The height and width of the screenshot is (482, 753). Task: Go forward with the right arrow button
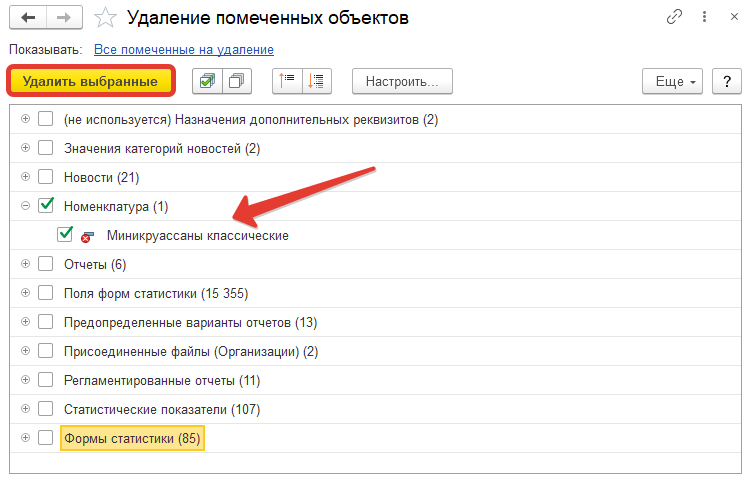(x=64, y=18)
